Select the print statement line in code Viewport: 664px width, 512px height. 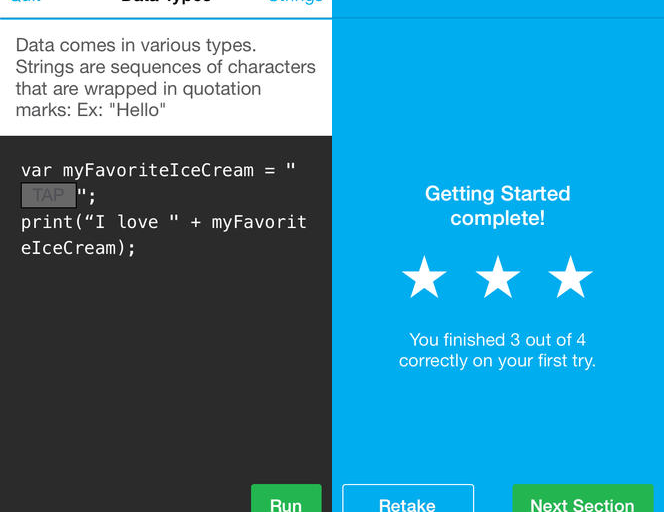click(163, 222)
